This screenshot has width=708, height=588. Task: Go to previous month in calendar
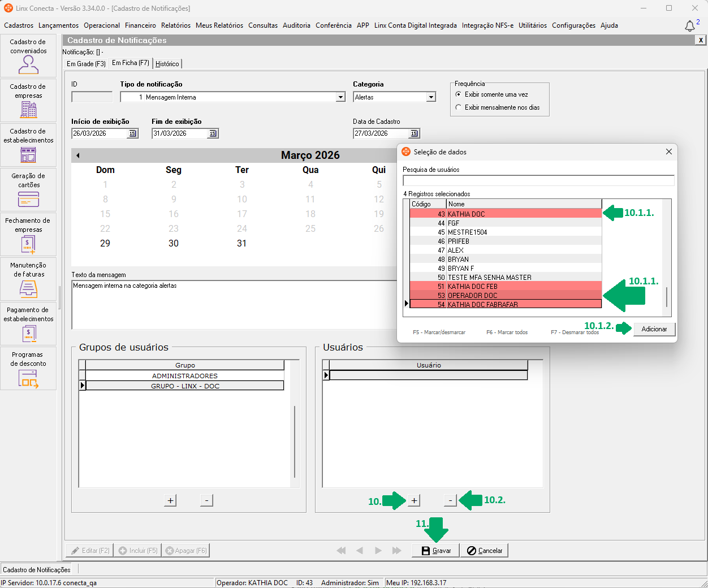click(x=78, y=155)
